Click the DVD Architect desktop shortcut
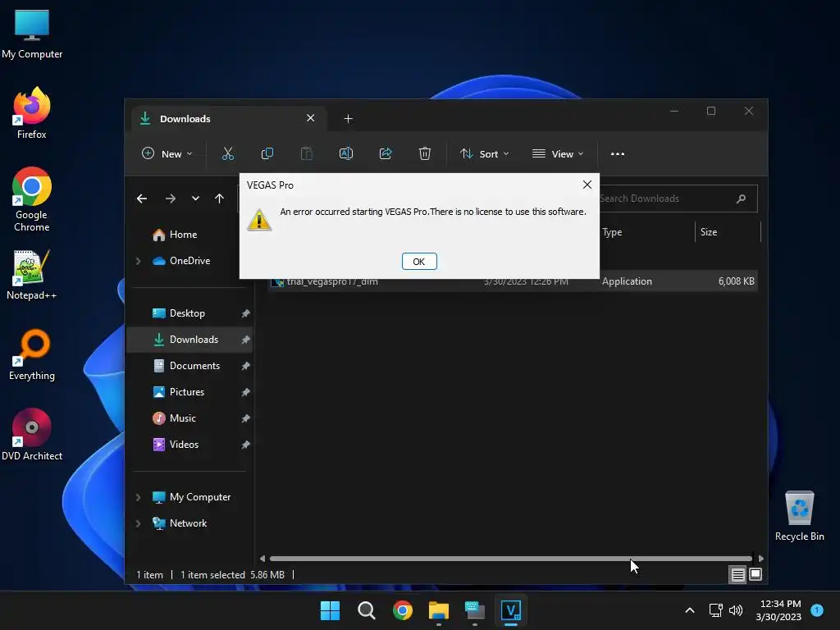Viewport: 840px width, 630px height. (x=32, y=435)
